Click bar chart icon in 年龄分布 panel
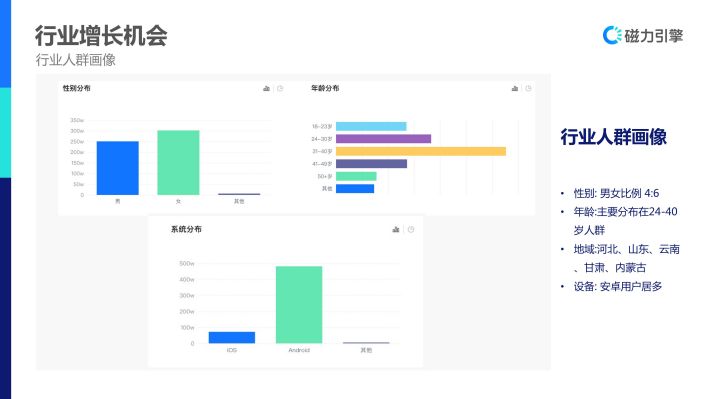This screenshot has height=399, width=710. click(515, 88)
